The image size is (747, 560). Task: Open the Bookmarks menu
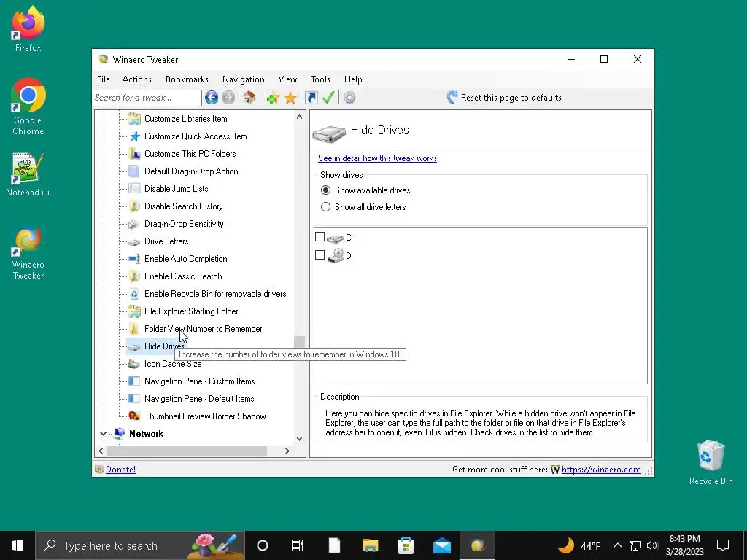(187, 79)
